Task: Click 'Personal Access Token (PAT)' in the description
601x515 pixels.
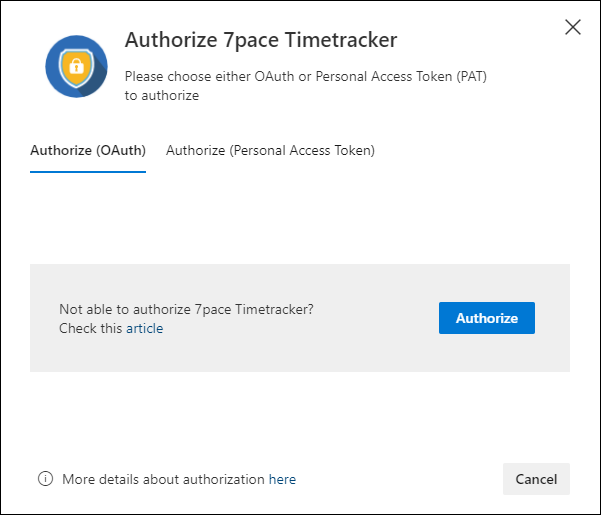Action: tap(401, 77)
